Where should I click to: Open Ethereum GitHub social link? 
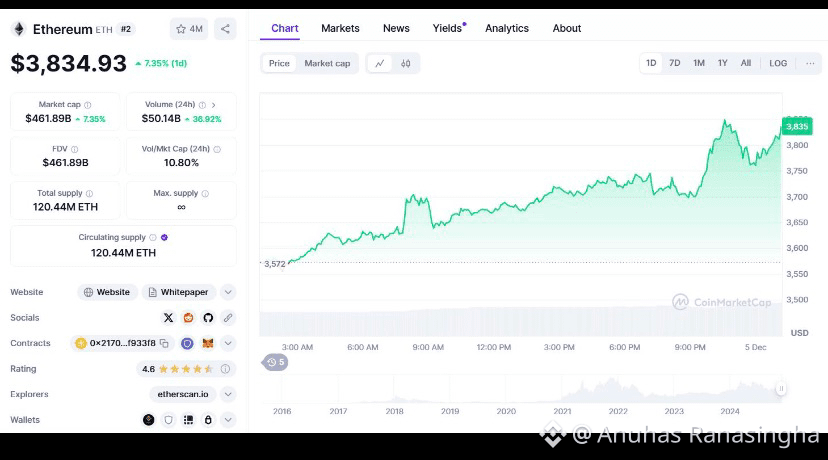pyautogui.click(x=208, y=318)
